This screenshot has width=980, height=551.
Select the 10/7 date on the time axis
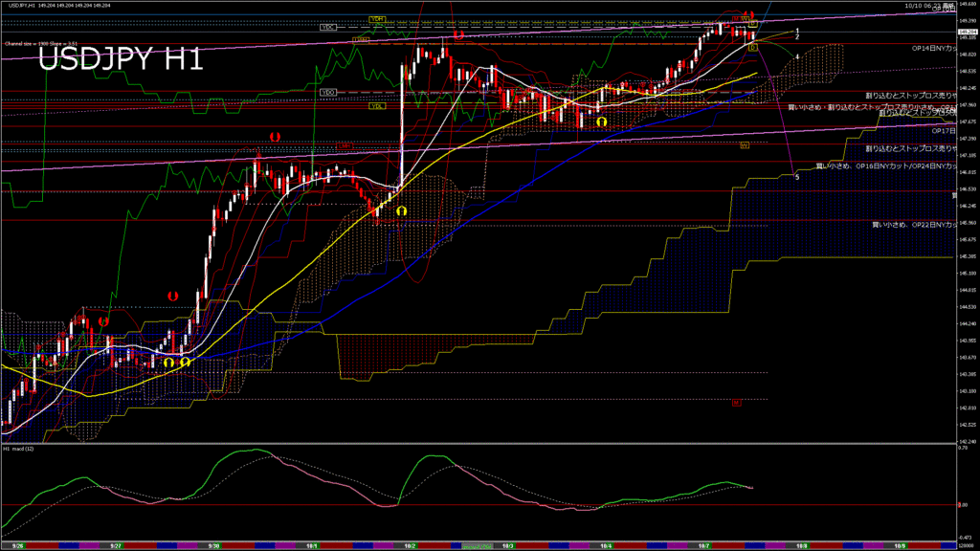click(x=703, y=546)
